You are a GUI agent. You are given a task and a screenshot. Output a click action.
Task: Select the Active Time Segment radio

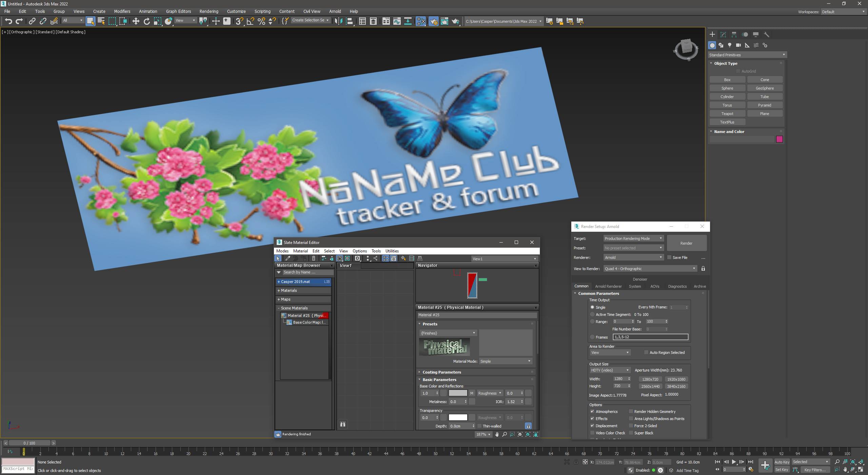tap(592, 315)
